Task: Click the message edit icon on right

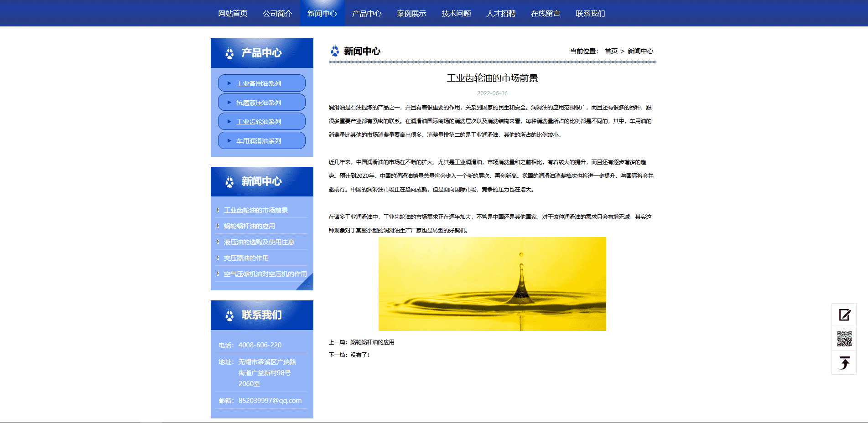Action: pos(844,315)
